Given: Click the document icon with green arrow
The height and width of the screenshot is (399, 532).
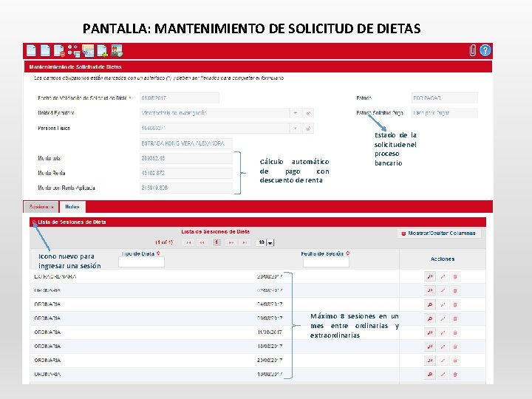Looking at the screenshot, I should tap(103, 51).
